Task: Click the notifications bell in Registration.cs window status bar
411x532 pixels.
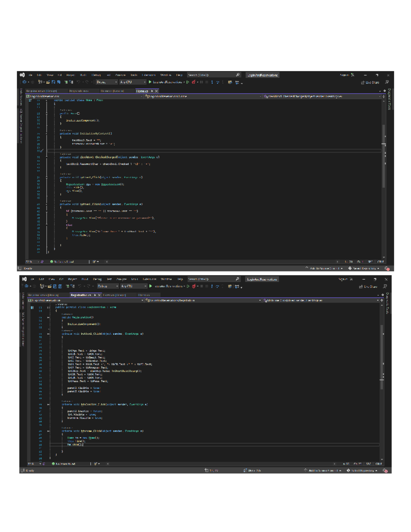Action: coord(385,471)
